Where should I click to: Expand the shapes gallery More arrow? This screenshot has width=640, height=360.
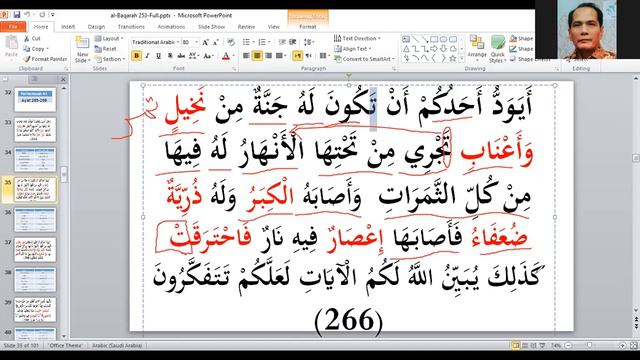tap(462, 58)
